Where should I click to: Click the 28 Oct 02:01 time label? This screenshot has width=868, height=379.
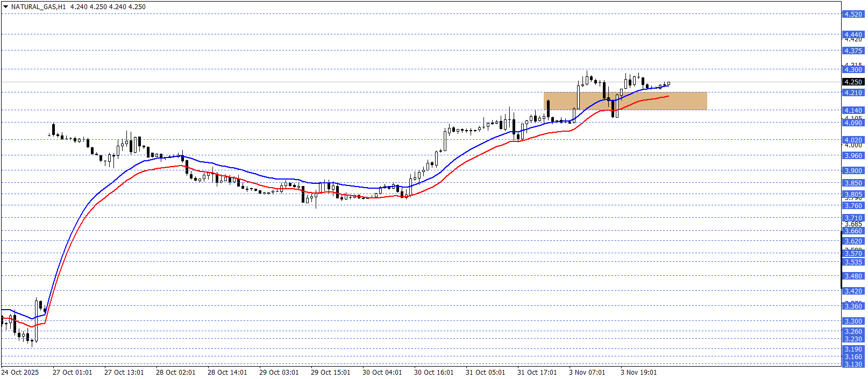click(175, 373)
